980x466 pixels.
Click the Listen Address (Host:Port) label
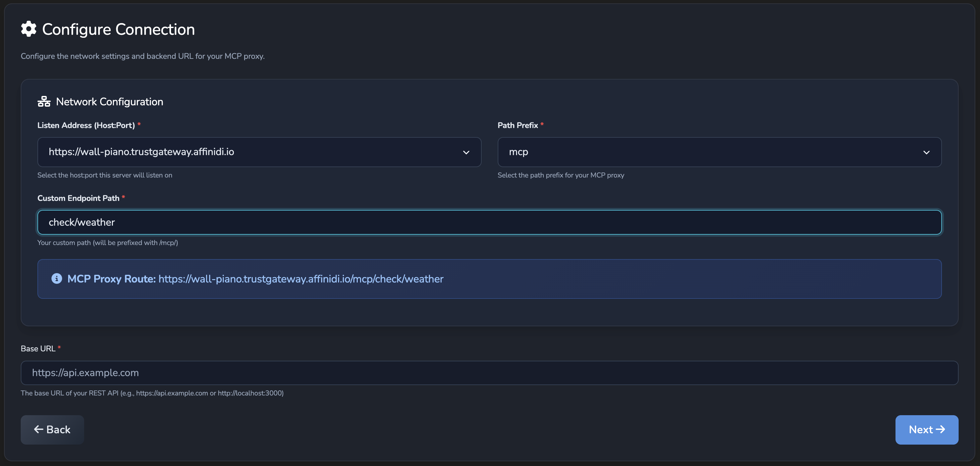tap(87, 125)
